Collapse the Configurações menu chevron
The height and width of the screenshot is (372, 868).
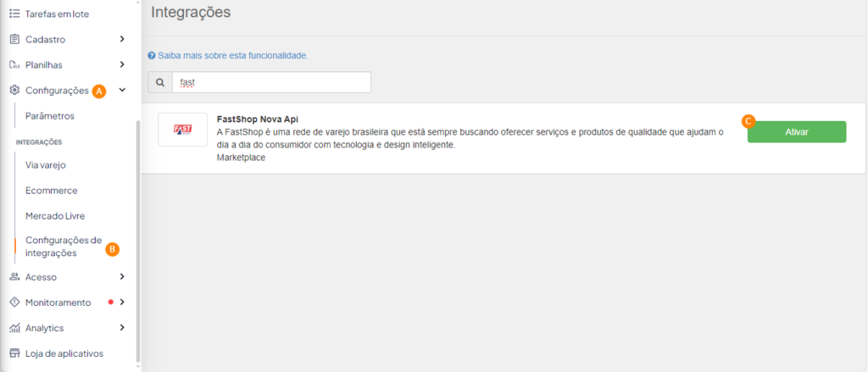[123, 90]
